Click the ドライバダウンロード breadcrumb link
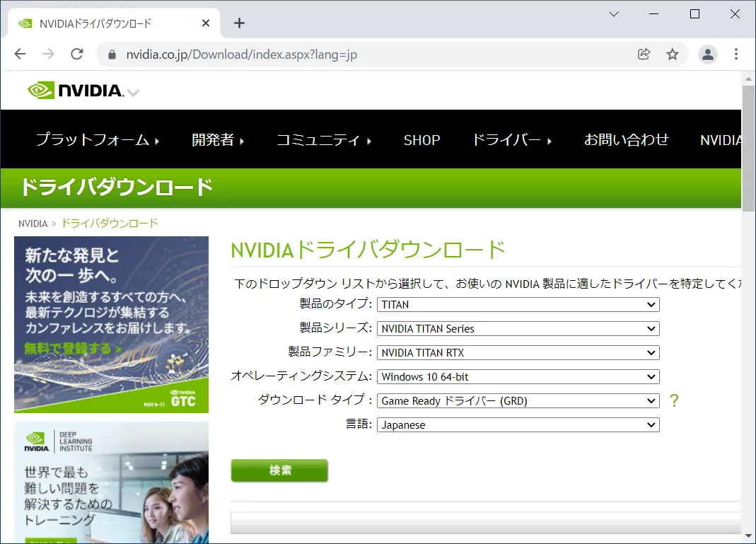756x544 pixels. click(110, 224)
